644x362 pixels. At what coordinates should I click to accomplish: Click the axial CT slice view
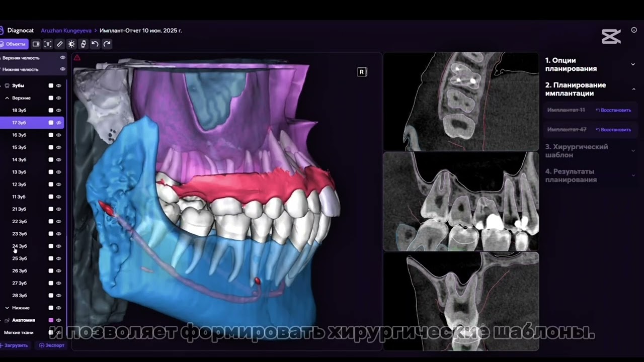point(461,102)
